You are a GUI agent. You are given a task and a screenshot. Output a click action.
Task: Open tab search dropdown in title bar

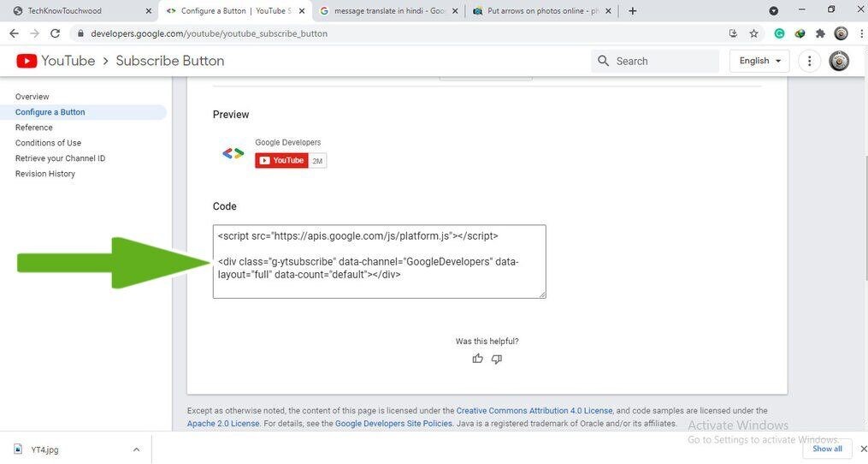click(773, 10)
